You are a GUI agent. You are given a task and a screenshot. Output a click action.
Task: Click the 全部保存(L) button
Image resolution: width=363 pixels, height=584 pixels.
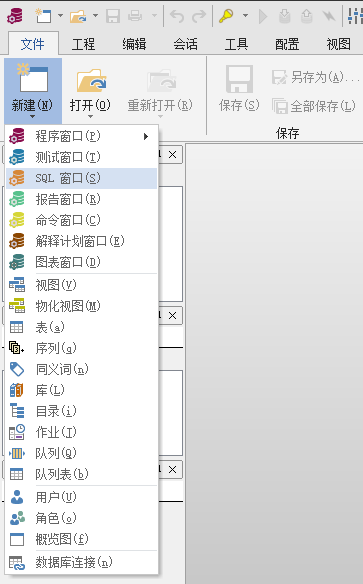(x=313, y=106)
